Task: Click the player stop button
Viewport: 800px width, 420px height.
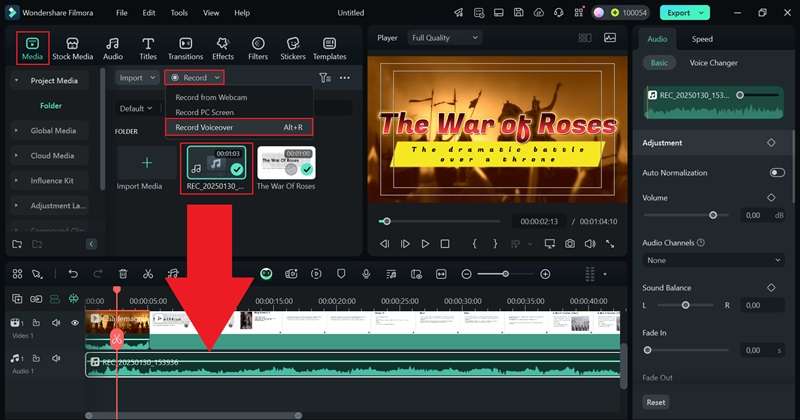Action: (x=445, y=244)
